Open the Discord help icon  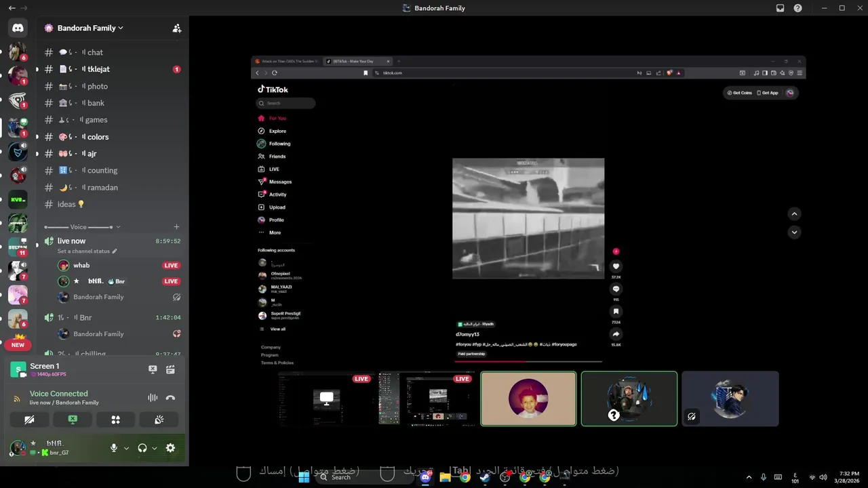click(x=798, y=8)
